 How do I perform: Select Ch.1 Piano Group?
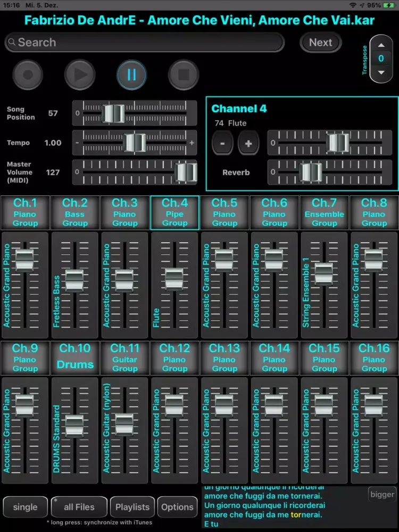point(25,213)
